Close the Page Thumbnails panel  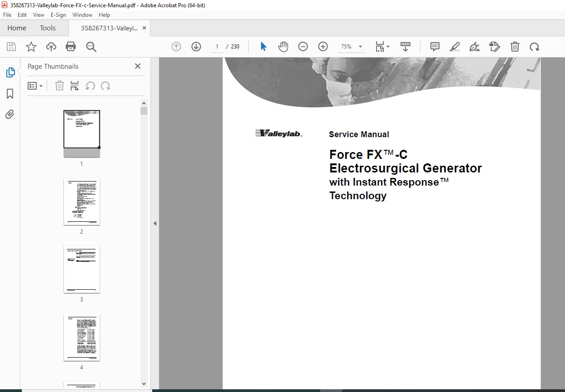pos(138,66)
